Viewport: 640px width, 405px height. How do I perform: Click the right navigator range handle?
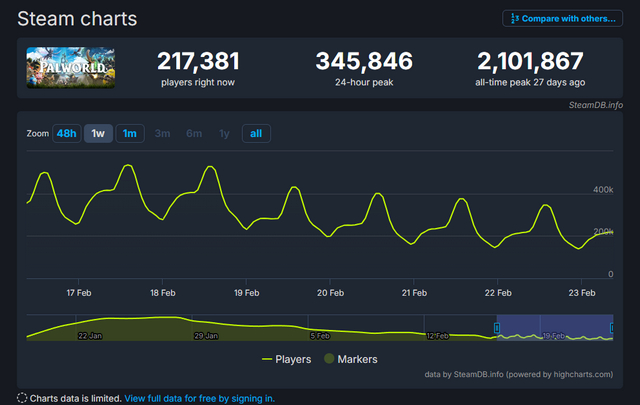click(612, 328)
